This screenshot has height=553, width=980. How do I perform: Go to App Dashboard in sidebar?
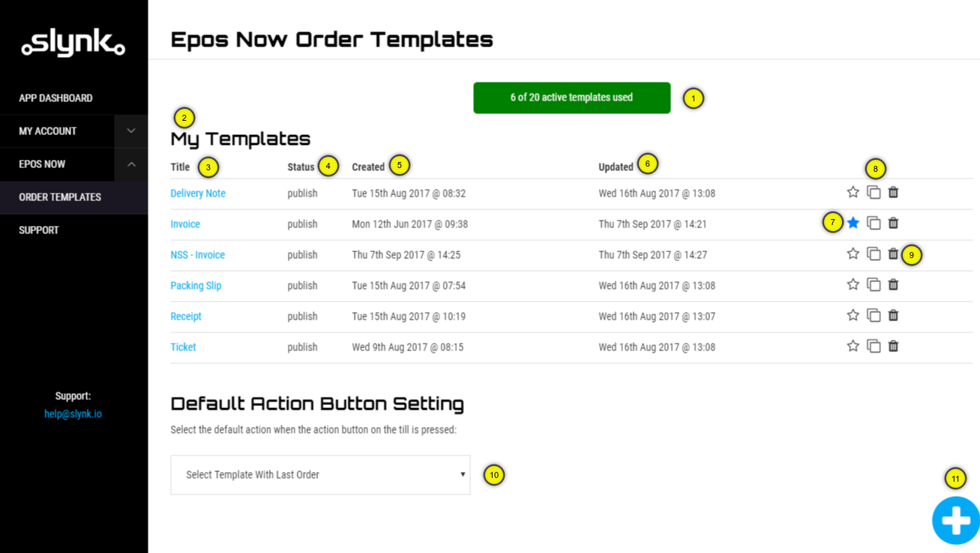[55, 98]
